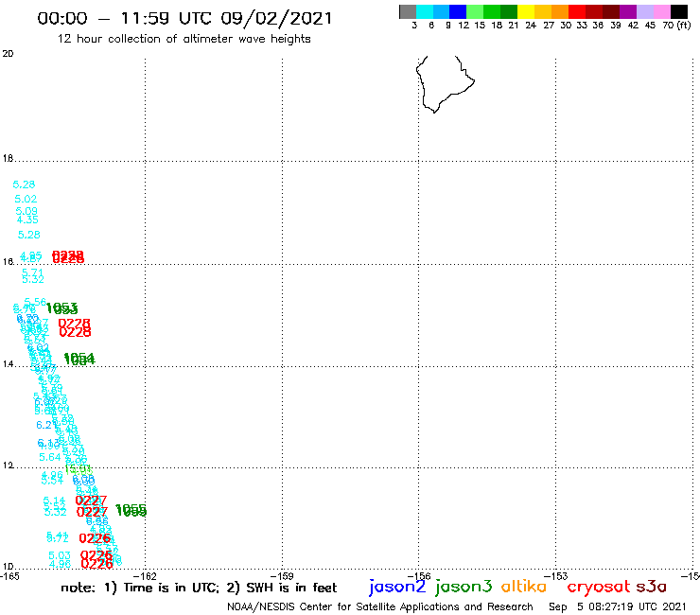Click the '4.35' wave height reading
Viewport: 700px width, 615px height.
pos(27,220)
